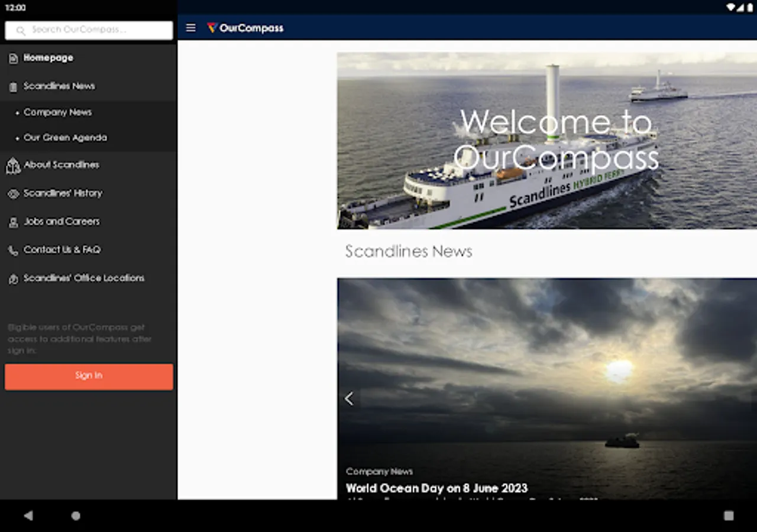Click the Jobs and Careers person icon
Image resolution: width=757 pixels, height=532 pixels.
click(x=13, y=222)
